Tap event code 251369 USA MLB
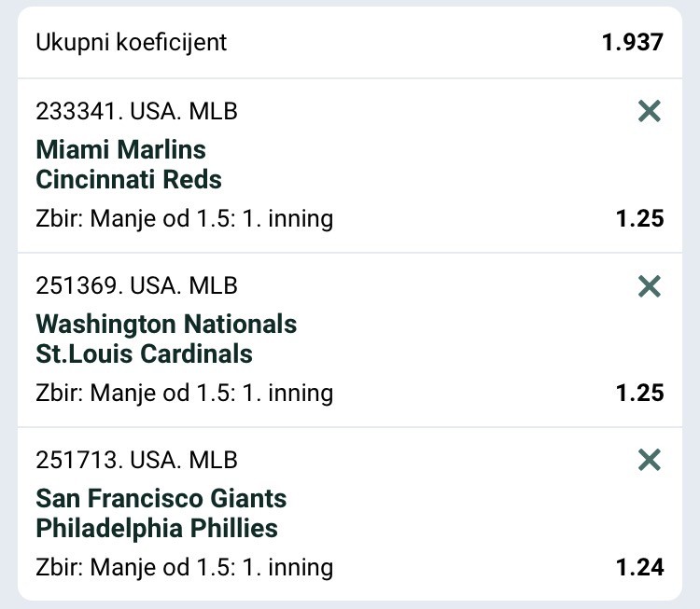 (x=136, y=285)
